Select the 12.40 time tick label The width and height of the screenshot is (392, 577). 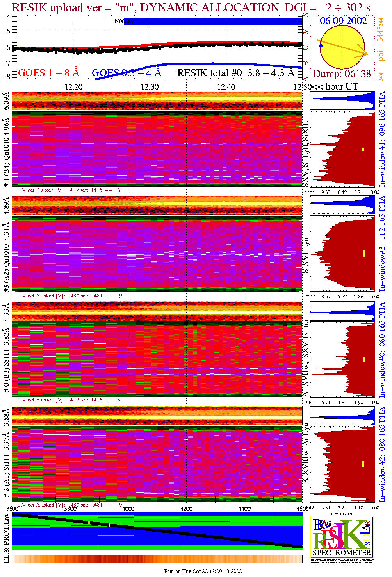click(226, 87)
